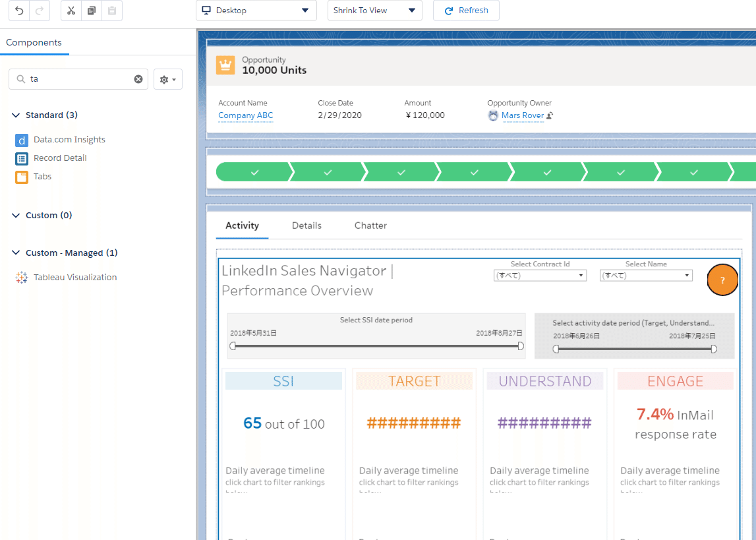Open the Shrink To View dropdown
756x540 pixels.
tap(374, 11)
